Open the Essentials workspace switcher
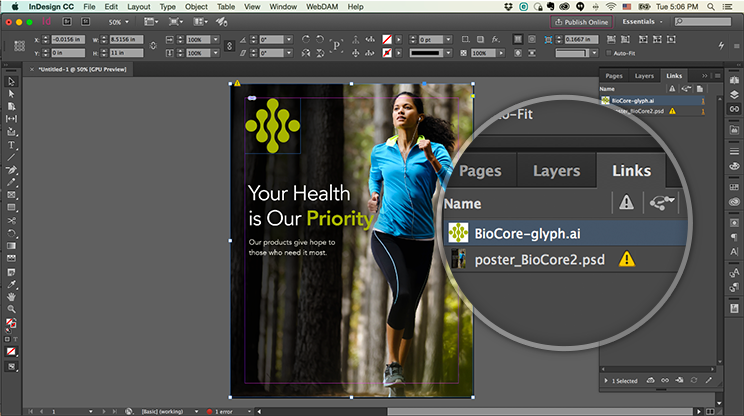The height and width of the screenshot is (416, 744). pyautogui.click(x=642, y=22)
